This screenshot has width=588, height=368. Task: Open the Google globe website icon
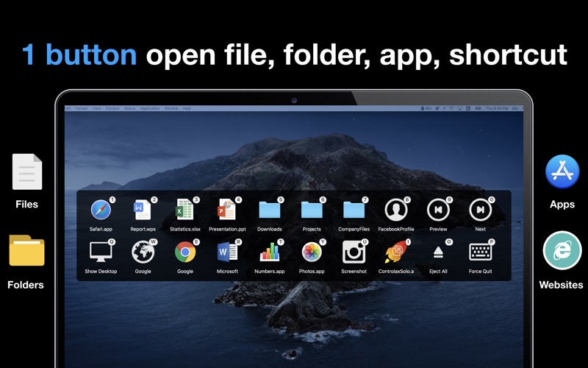point(143,252)
